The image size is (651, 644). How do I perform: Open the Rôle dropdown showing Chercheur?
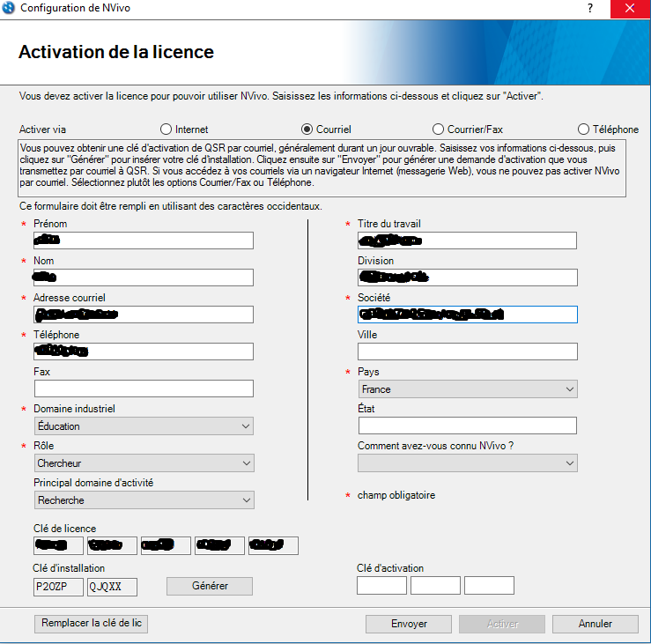click(x=144, y=463)
